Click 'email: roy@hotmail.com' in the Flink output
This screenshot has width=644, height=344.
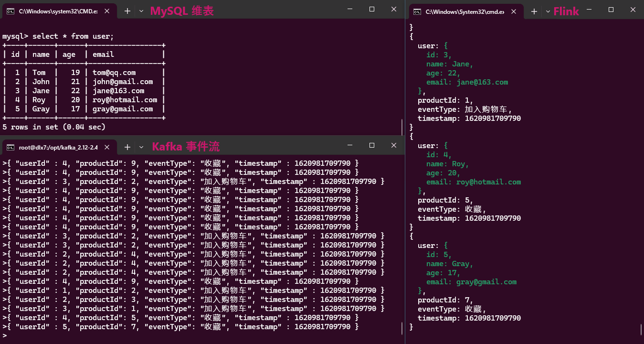474,182
